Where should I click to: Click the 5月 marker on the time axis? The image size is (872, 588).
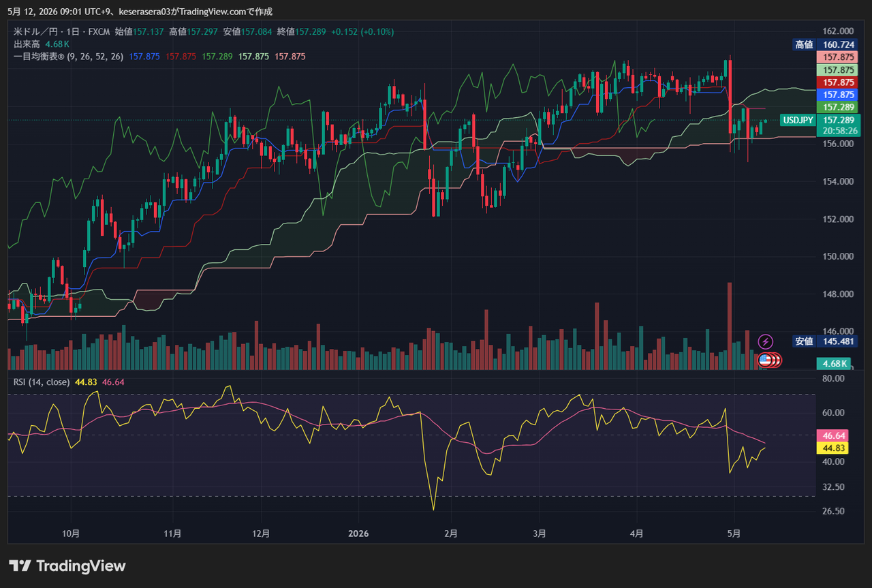pos(734,533)
